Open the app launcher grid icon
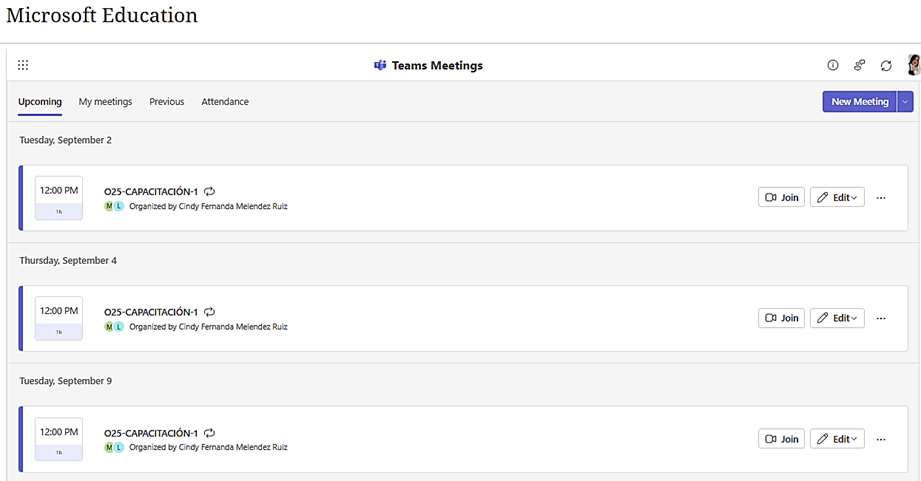The image size is (921, 481). pos(23,65)
